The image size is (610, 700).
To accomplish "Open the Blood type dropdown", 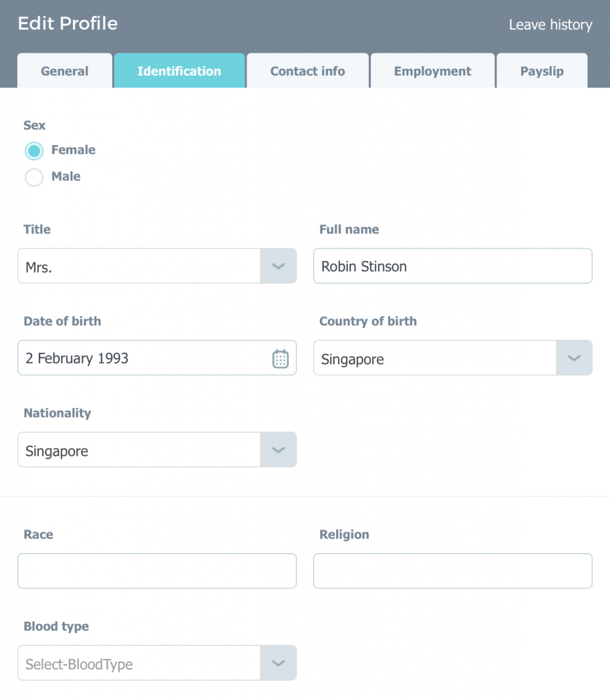I will (x=278, y=663).
